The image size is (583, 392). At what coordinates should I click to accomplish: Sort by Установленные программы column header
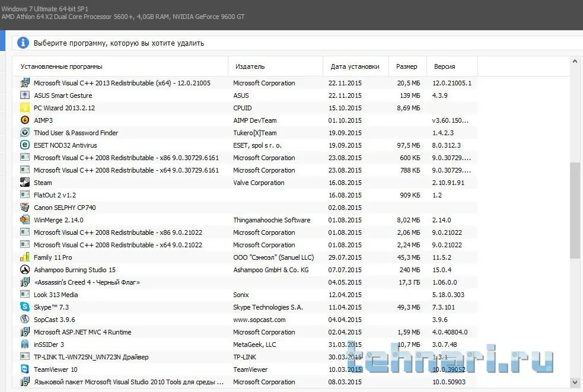120,66
